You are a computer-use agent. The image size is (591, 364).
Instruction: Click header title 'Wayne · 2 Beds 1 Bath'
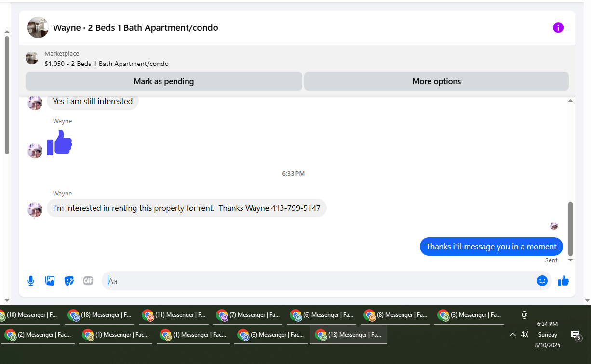(135, 28)
